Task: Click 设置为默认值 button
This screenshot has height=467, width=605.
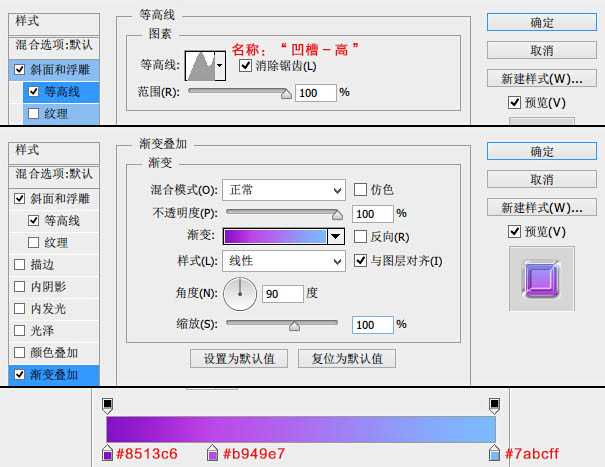Action: pyautogui.click(x=239, y=359)
